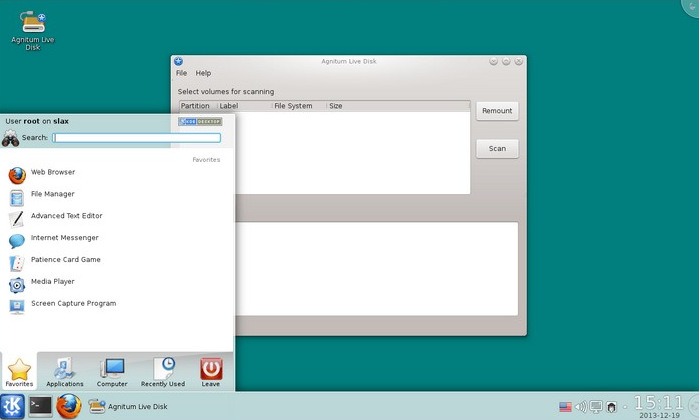Click the desktop toolbox corner icon
The height and width of the screenshot is (420, 700).
(691, 7)
